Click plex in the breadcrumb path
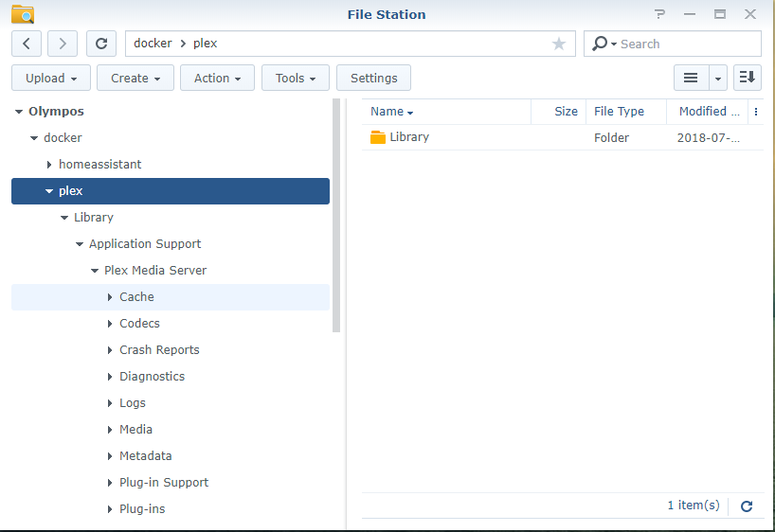Screen dimensions: 775x532 pos(205,44)
